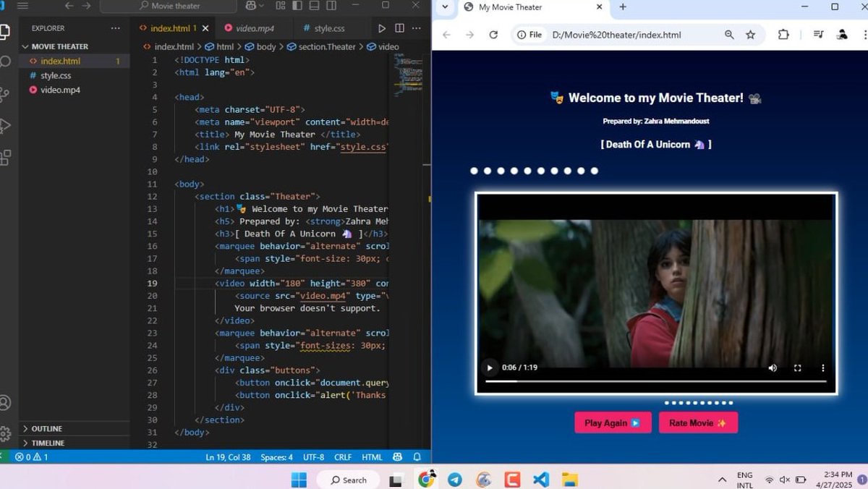
Task: Open the Copilot status icon in status bar
Action: click(398, 457)
